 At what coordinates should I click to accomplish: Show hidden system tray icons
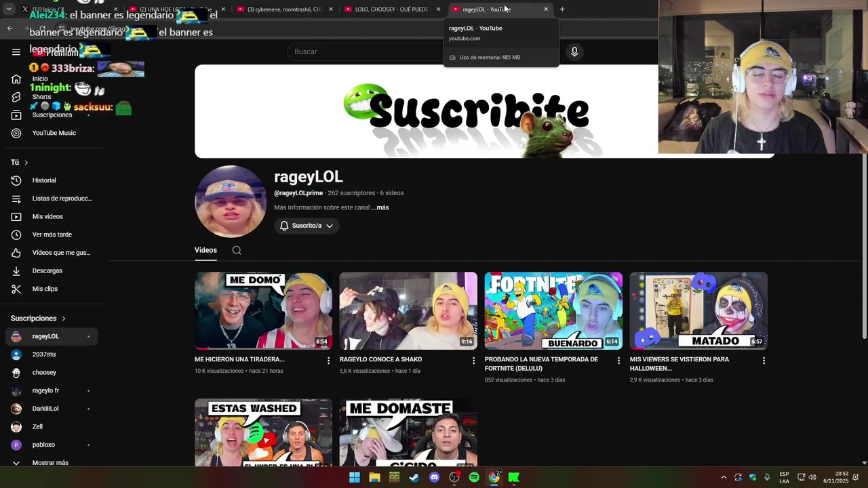(724, 477)
